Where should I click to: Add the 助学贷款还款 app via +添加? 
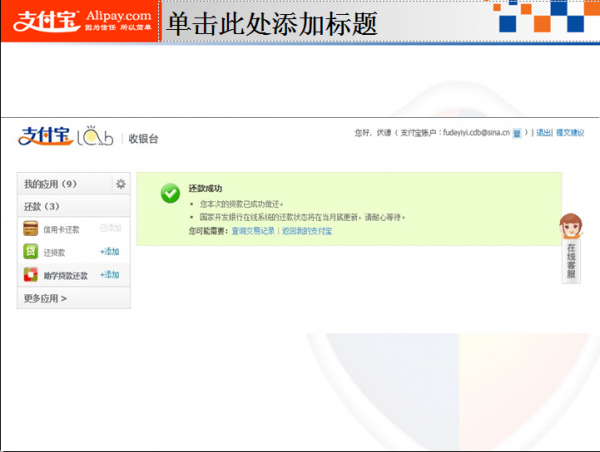(110, 274)
